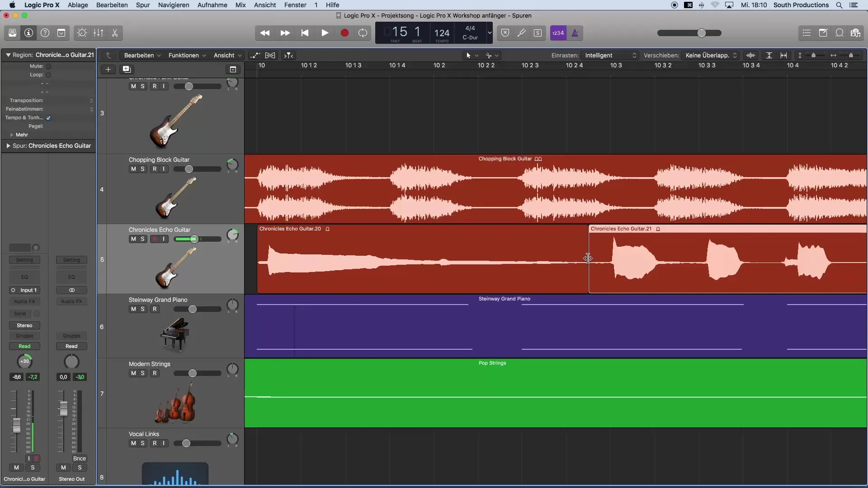Open the Mix menu
The width and height of the screenshot is (868, 488).
[x=241, y=5]
